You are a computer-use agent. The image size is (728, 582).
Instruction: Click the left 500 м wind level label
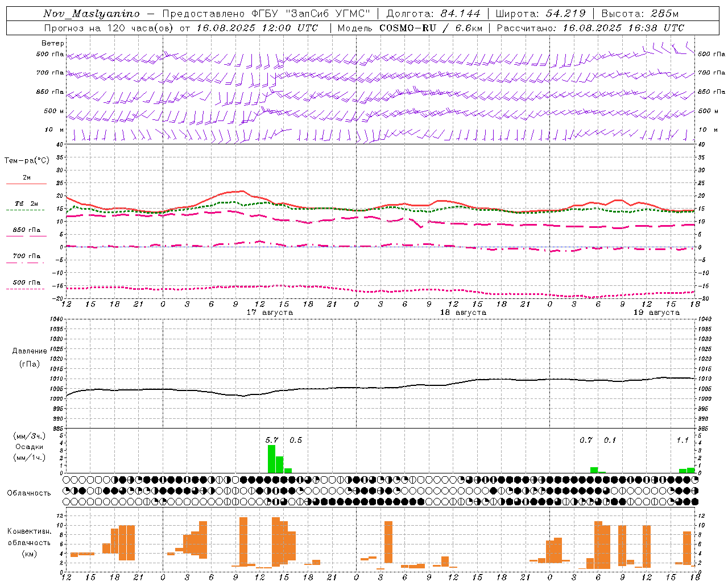pyautogui.click(x=54, y=111)
